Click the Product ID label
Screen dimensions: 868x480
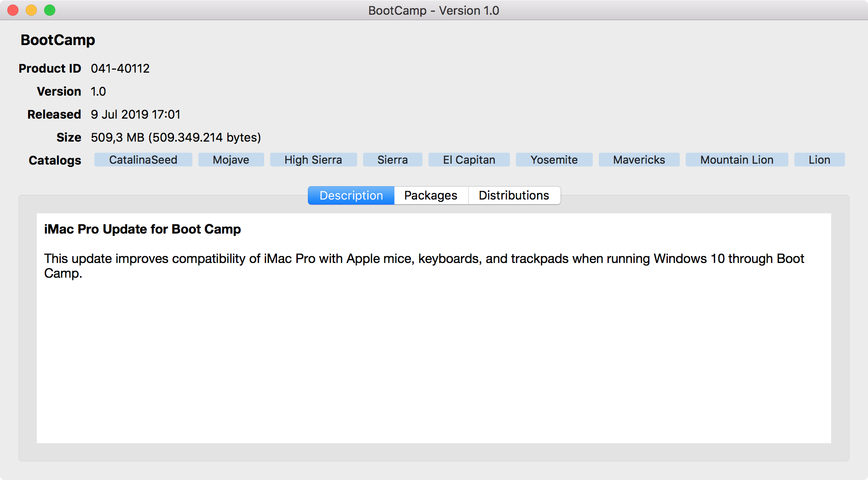click(50, 69)
